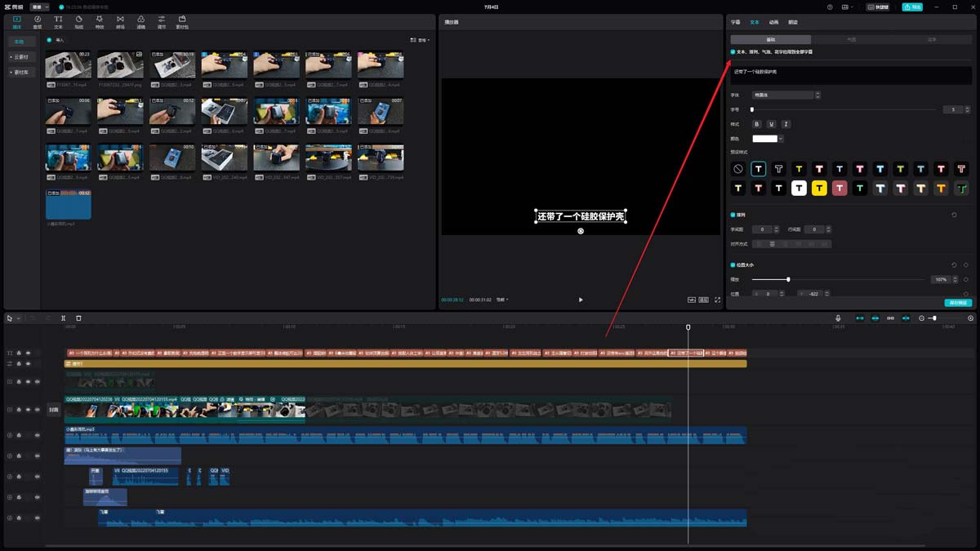Switch to the 动画 animation tab
Image resolution: width=980 pixels, height=551 pixels.
[x=773, y=22]
